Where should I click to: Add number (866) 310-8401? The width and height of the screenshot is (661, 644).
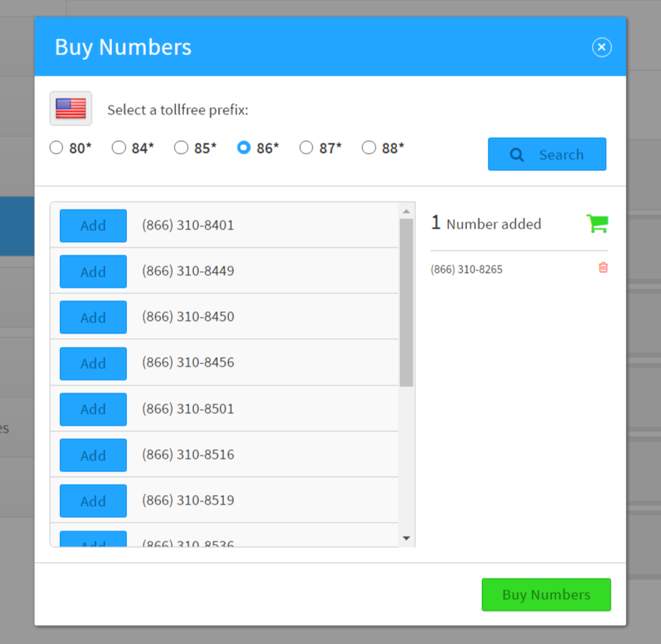[x=93, y=225]
